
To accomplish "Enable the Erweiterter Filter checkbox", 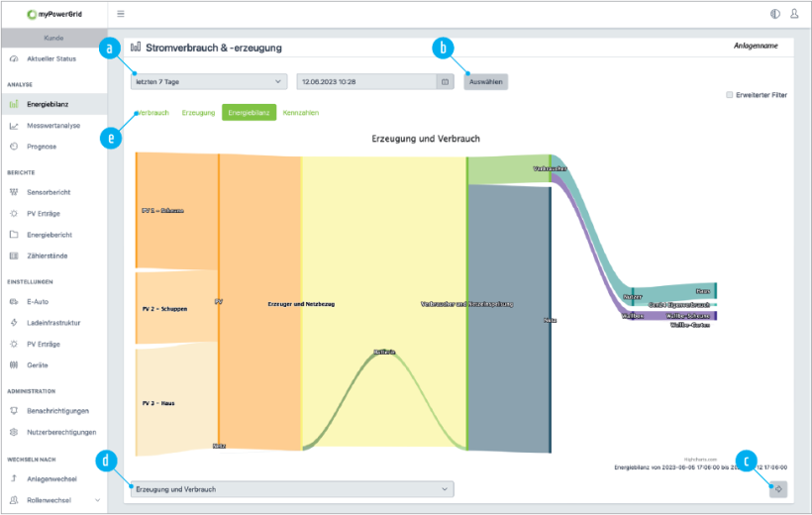I will (x=730, y=95).
